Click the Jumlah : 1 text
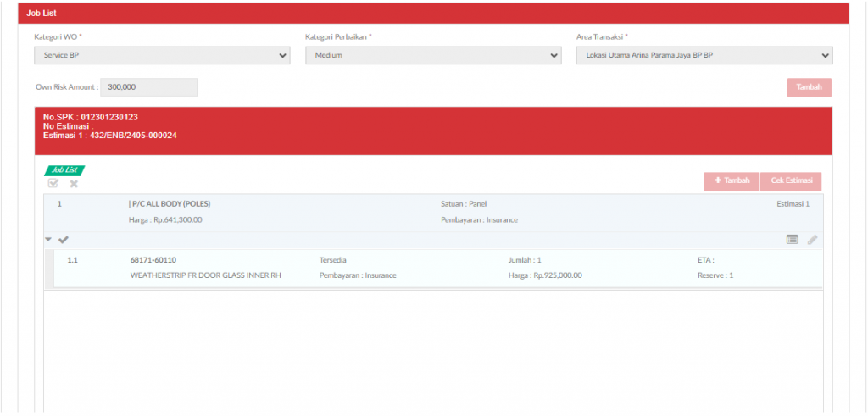The image size is (868, 416). click(524, 260)
